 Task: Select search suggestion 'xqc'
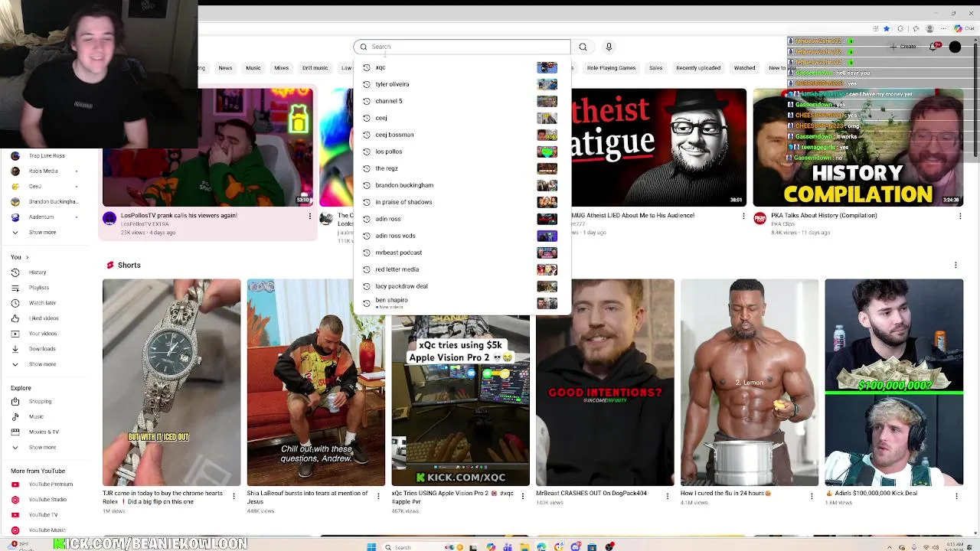pyautogui.click(x=462, y=67)
